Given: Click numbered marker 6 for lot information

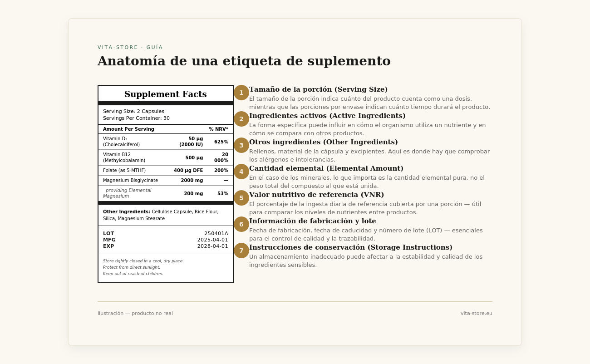Looking at the screenshot, I should point(241,224).
